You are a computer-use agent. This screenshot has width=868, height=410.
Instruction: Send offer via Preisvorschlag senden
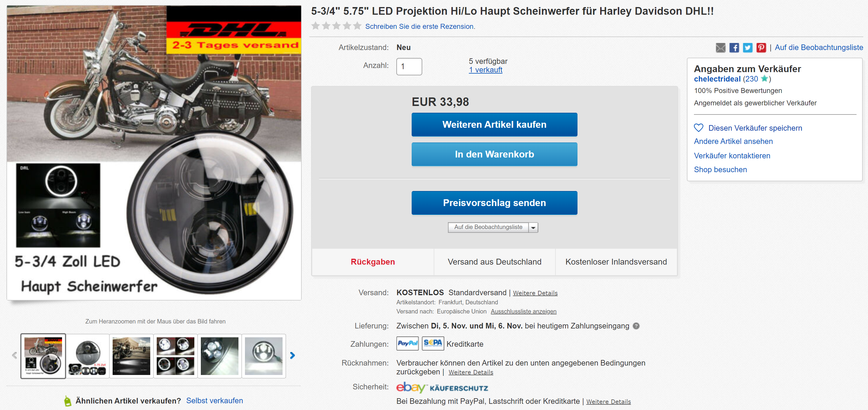click(494, 202)
